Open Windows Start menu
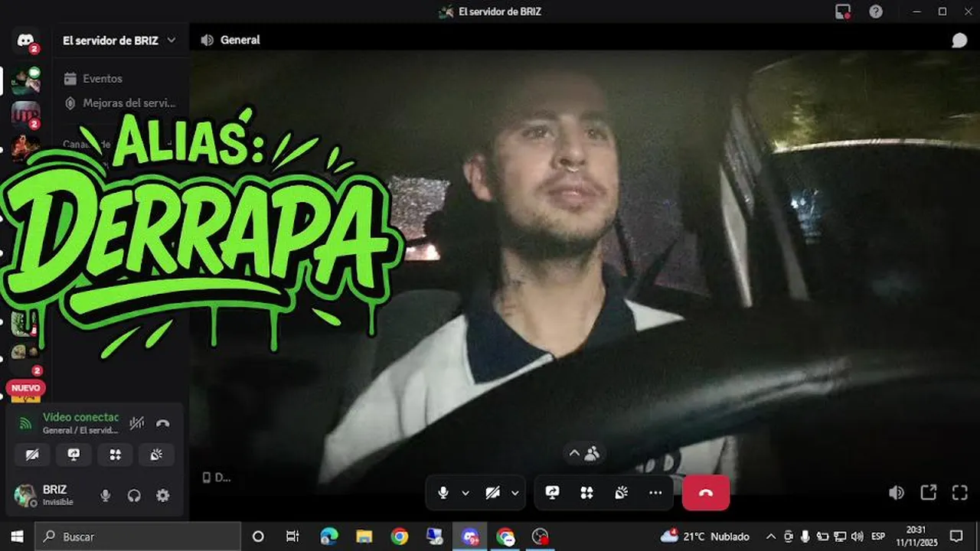The image size is (980, 551). click(x=17, y=536)
